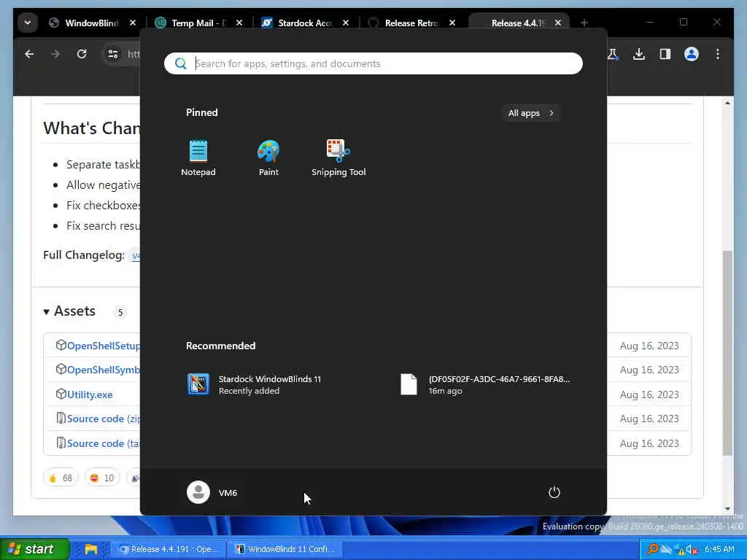
Task: Open Chrome tab search dropdown
Action: click(28, 23)
